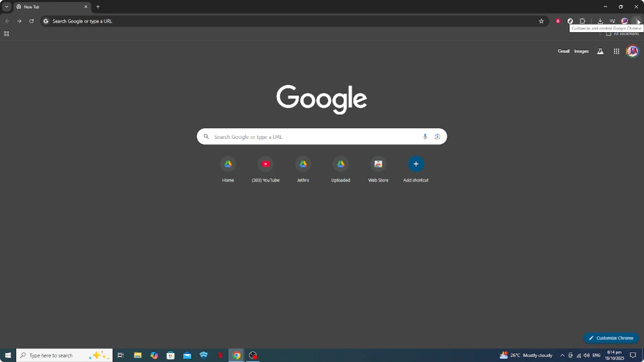Open Copilot from taskbar

(154, 355)
